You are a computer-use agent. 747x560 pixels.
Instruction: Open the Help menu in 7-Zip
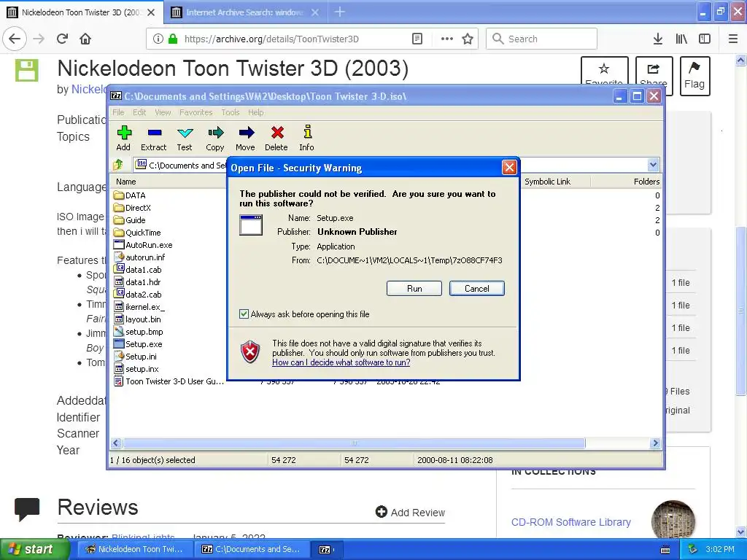tap(256, 112)
